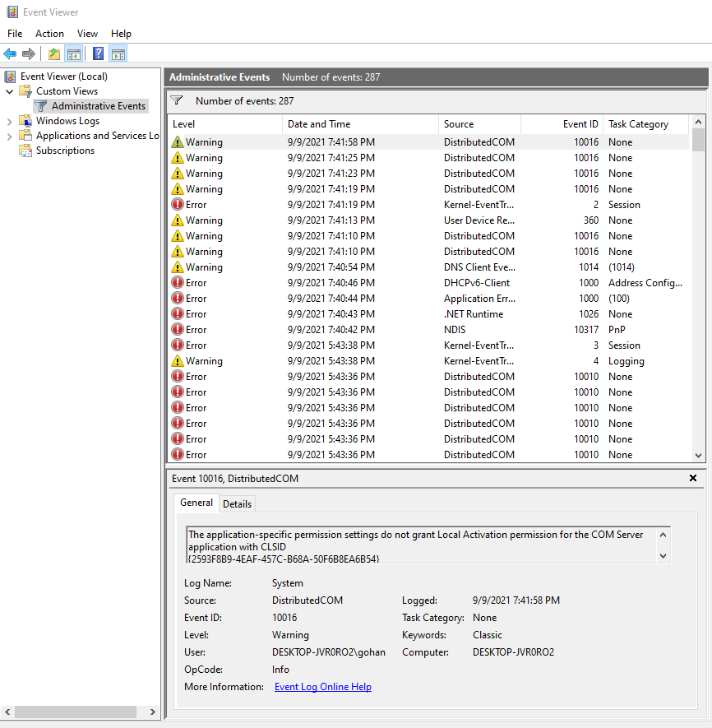
Task: Click the Event ID 1026 cell
Action: 589,314
